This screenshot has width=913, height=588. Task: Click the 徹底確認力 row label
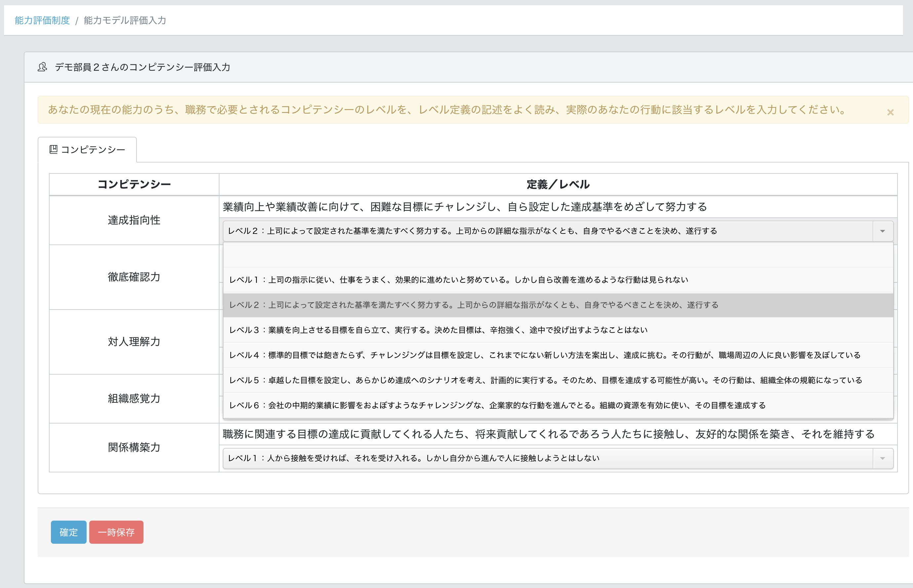coord(134,277)
